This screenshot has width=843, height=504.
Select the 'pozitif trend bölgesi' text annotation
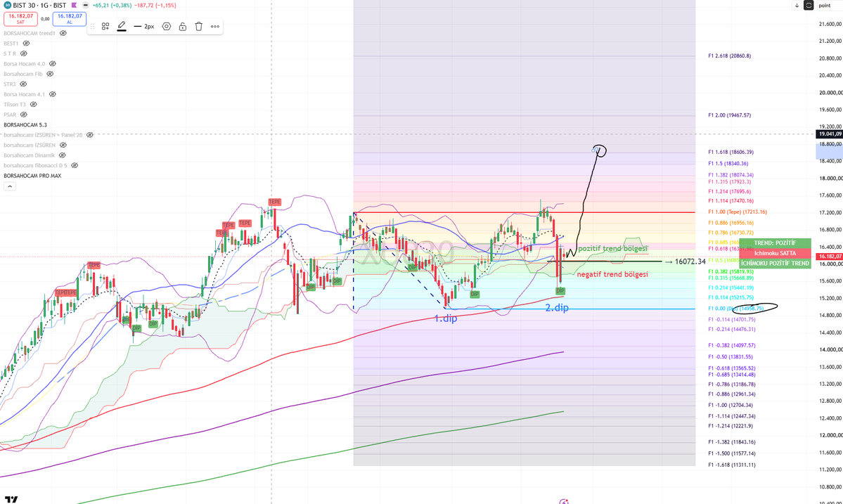click(613, 249)
